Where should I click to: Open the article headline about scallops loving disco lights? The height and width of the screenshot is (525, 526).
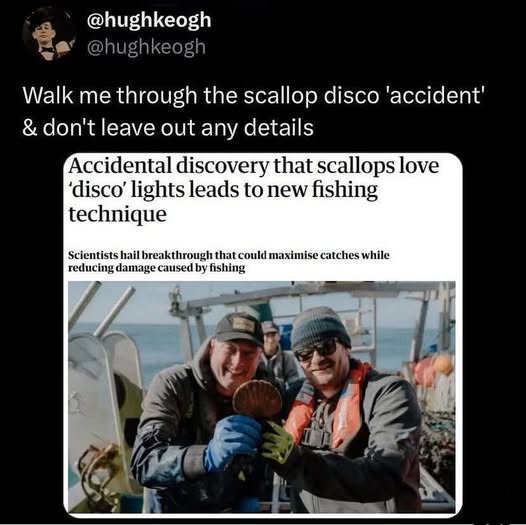tap(254, 190)
